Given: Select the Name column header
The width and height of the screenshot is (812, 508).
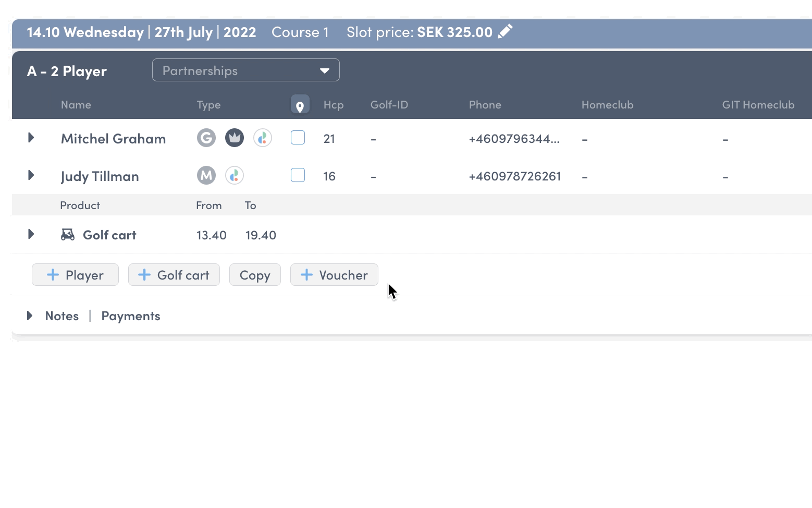Looking at the screenshot, I should coord(76,104).
